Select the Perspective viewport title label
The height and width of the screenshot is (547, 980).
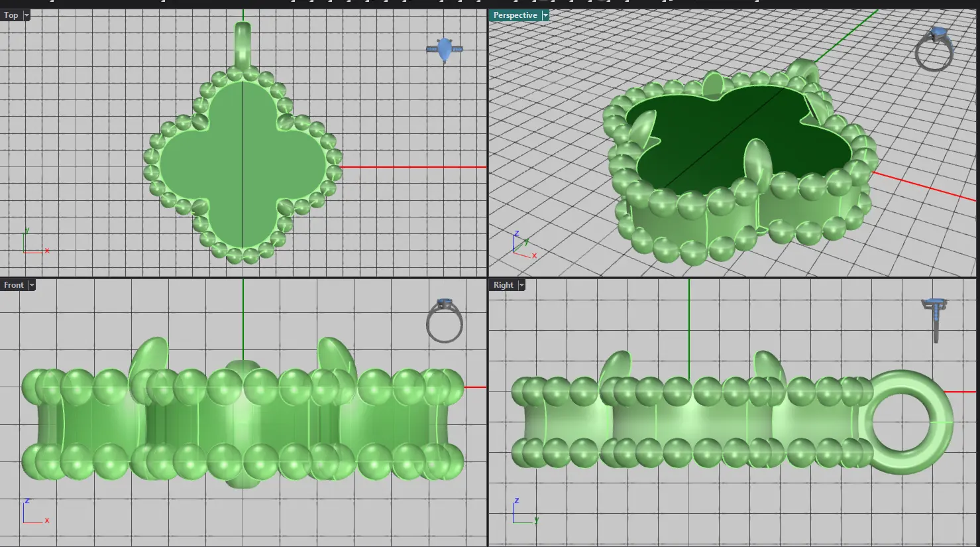[515, 15]
